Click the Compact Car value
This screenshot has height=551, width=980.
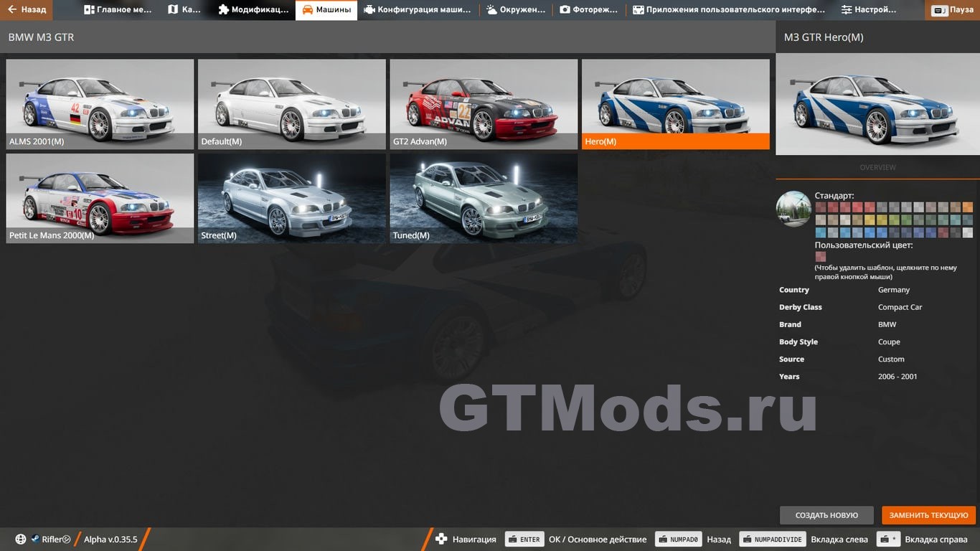click(900, 307)
